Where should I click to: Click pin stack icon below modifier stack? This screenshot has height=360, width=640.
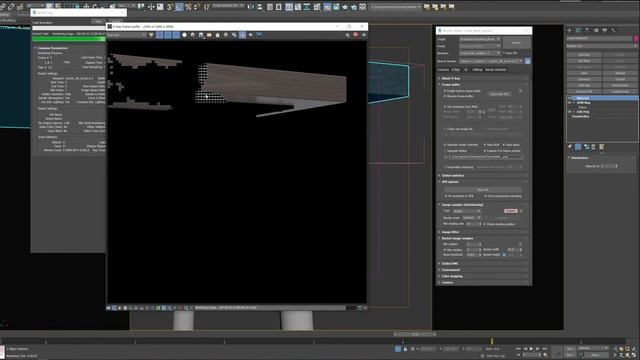click(x=570, y=147)
